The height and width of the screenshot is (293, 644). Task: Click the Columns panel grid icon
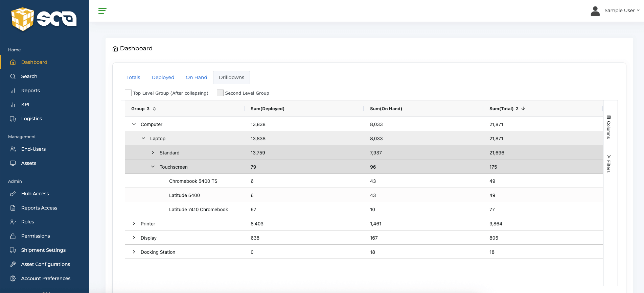[x=608, y=117]
